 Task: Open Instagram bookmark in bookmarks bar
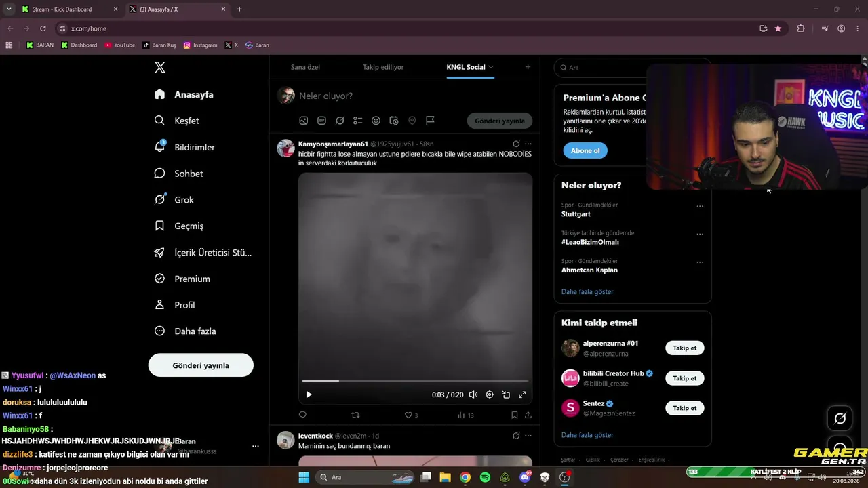coord(201,45)
